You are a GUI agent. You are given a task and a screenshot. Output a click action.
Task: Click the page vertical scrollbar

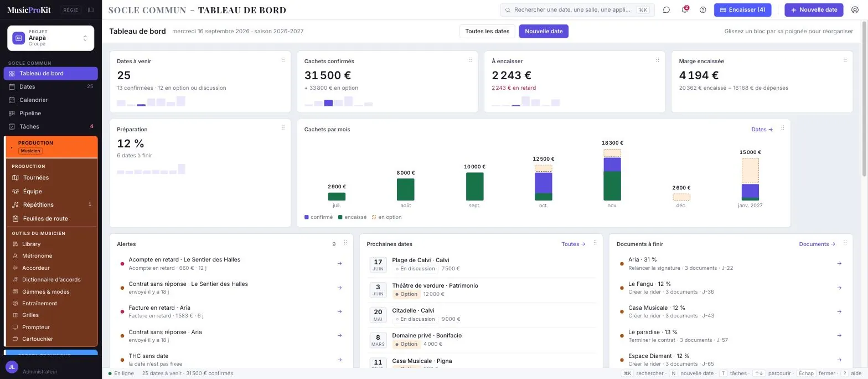click(864, 100)
